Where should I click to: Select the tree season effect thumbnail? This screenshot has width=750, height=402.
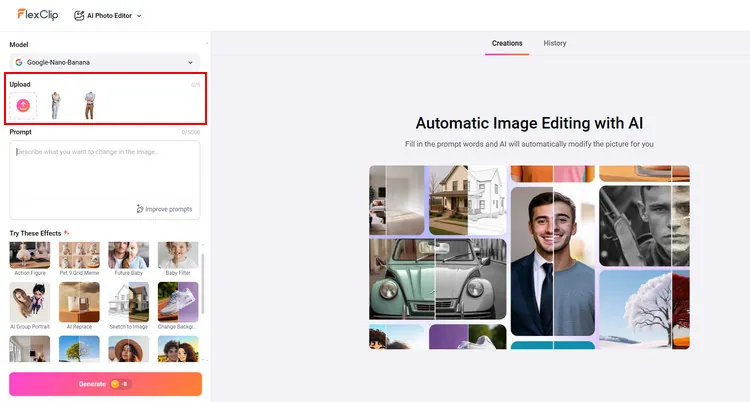pyautogui.click(x=79, y=348)
